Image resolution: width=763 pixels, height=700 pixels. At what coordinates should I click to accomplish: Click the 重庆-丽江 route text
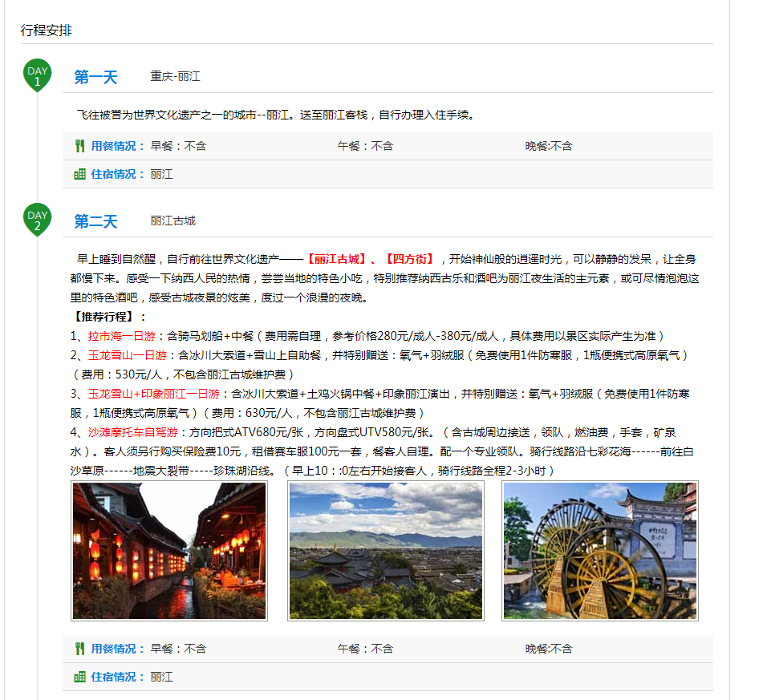[x=175, y=77]
